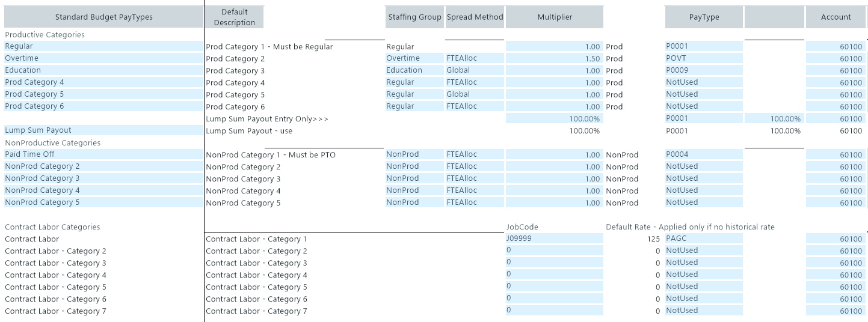Click the P0009 PayType cell
Viewport: 868px width, 322px height.
tap(704, 70)
